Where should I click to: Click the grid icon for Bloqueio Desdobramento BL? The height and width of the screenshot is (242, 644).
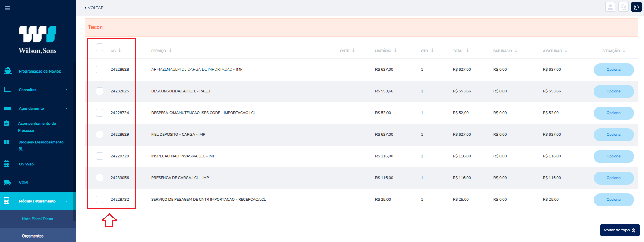[7, 142]
